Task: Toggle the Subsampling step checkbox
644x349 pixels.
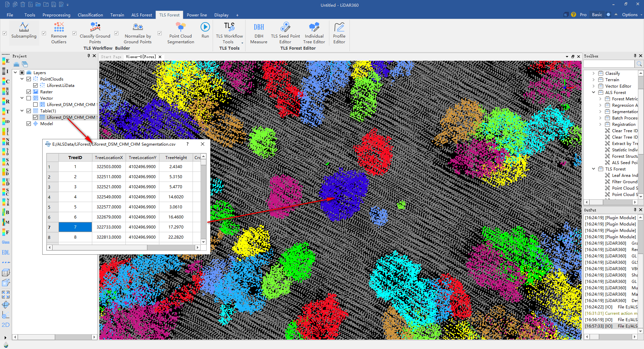Action: (5, 33)
